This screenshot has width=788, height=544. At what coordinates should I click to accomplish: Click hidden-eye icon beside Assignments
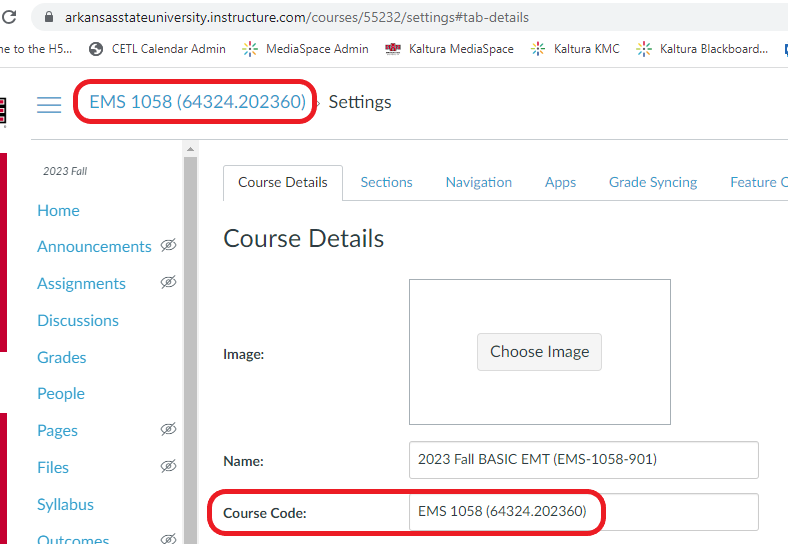click(x=168, y=282)
